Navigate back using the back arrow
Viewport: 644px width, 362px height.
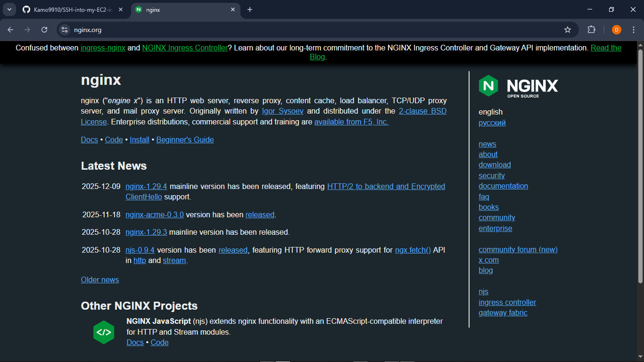[10, 29]
